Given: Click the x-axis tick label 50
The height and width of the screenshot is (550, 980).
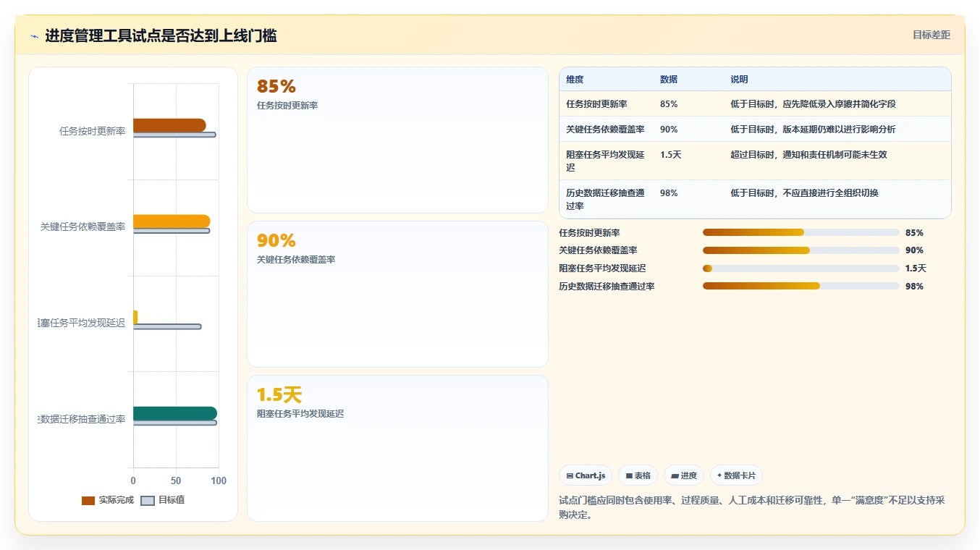Looking at the screenshot, I should (176, 481).
